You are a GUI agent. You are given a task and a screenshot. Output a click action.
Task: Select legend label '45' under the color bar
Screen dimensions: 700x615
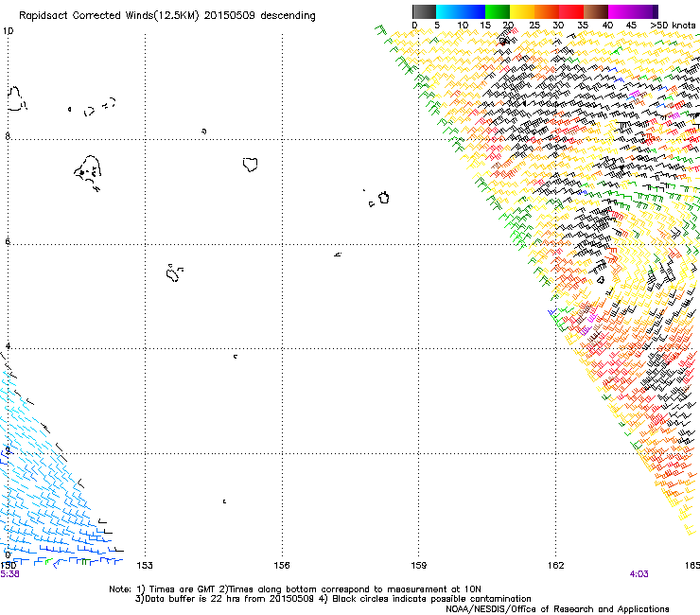pos(631,26)
